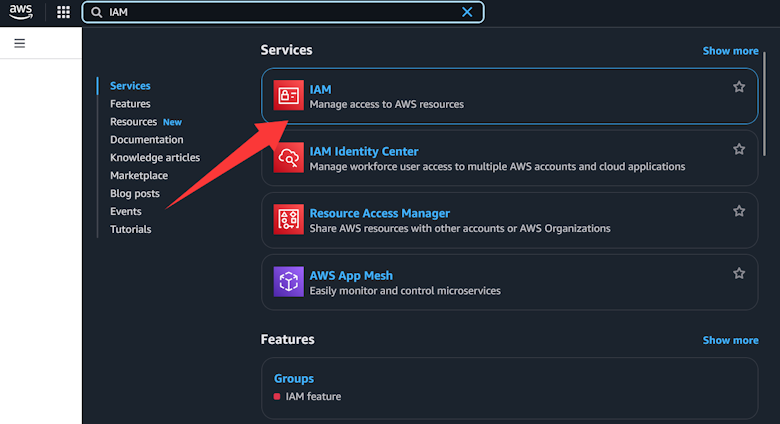
Task: Open the services grid menu icon
Action: (64, 12)
